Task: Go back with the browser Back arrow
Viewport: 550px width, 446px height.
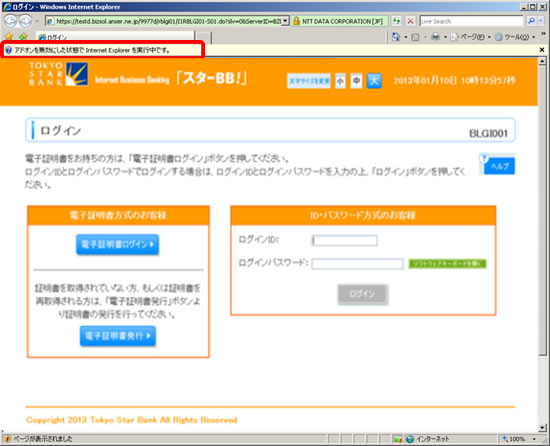Action: pos(10,21)
